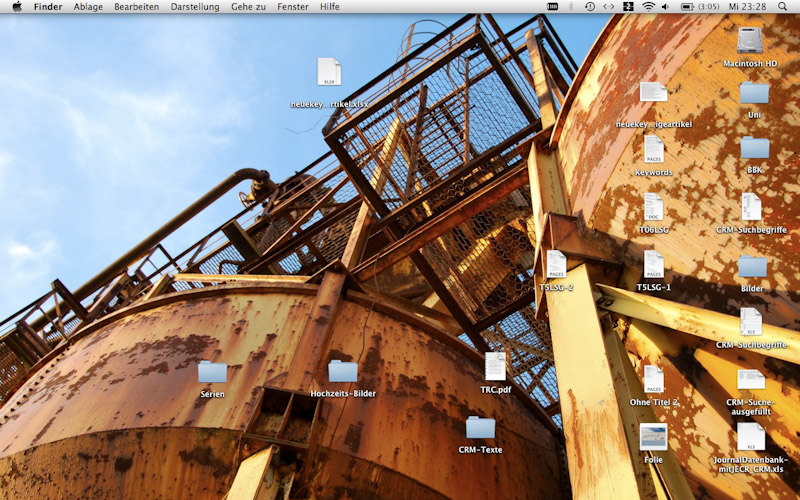Open the Wi-Fi status menu

(648, 7)
